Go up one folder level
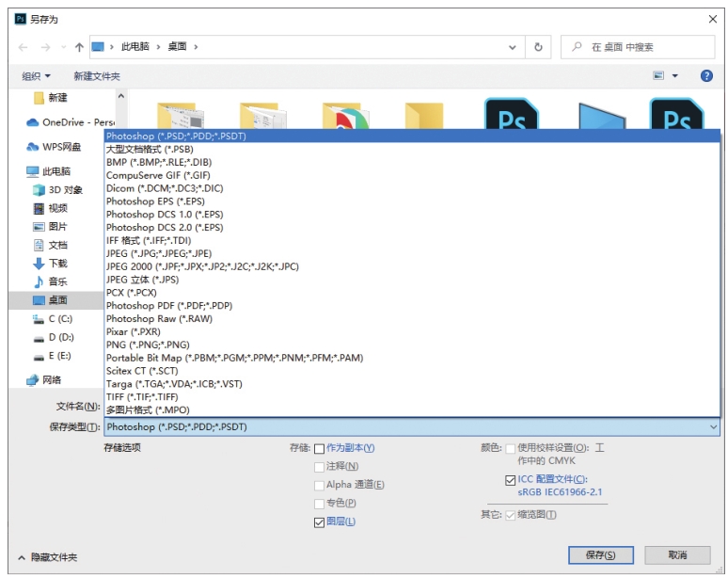The image size is (728, 578). pyautogui.click(x=79, y=47)
